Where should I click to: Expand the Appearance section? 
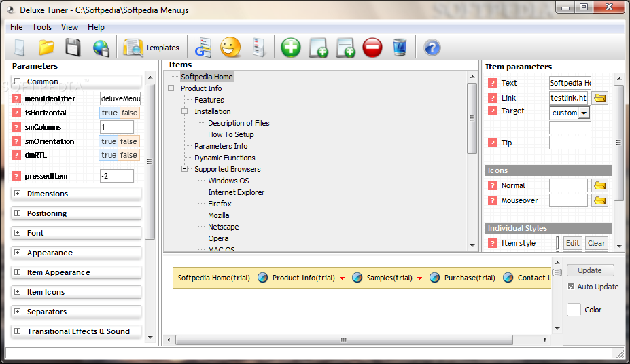coord(17,252)
